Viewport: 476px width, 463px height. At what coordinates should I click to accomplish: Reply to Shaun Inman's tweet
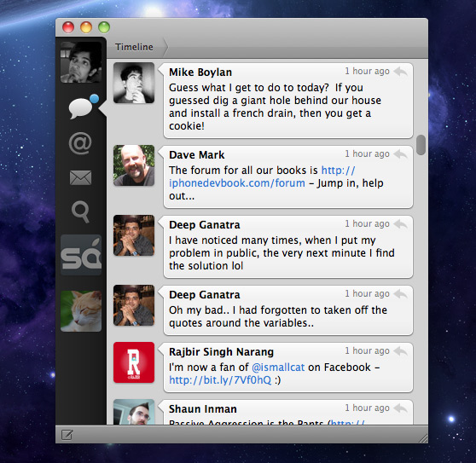point(401,408)
